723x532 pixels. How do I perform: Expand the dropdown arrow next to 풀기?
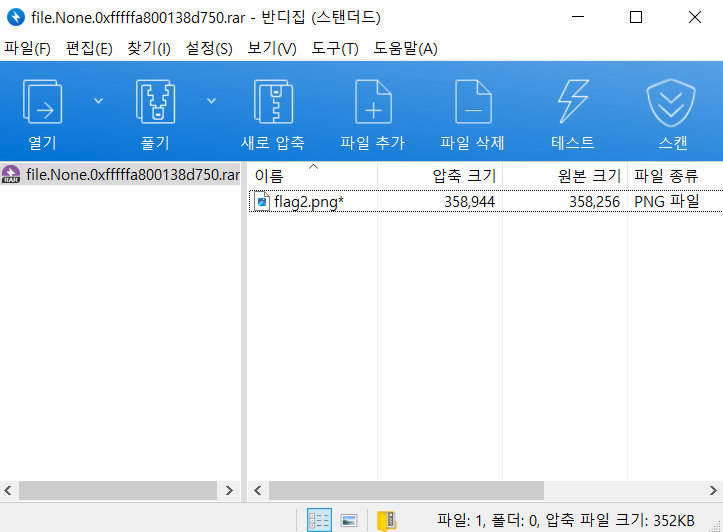pyautogui.click(x=211, y=101)
